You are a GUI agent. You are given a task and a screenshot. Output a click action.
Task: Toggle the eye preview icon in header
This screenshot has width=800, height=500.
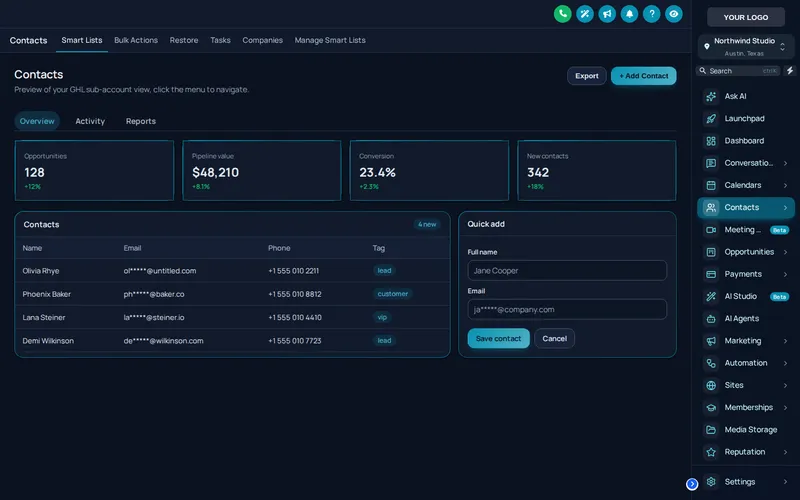click(673, 14)
